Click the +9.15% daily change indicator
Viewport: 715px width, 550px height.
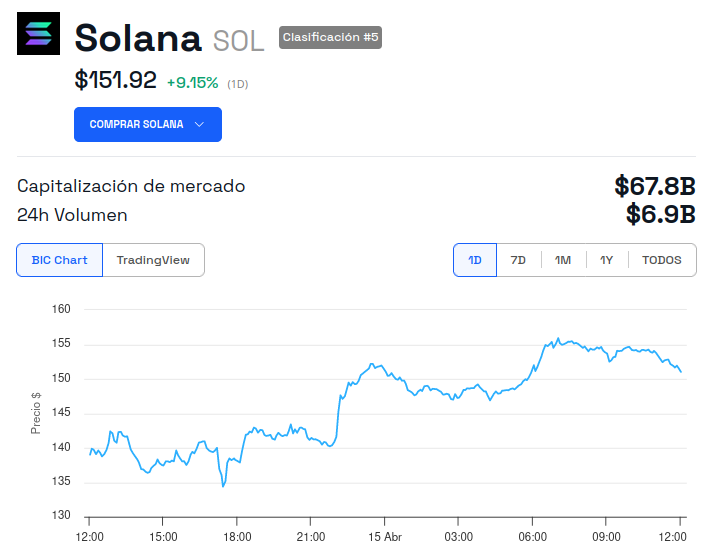(192, 83)
